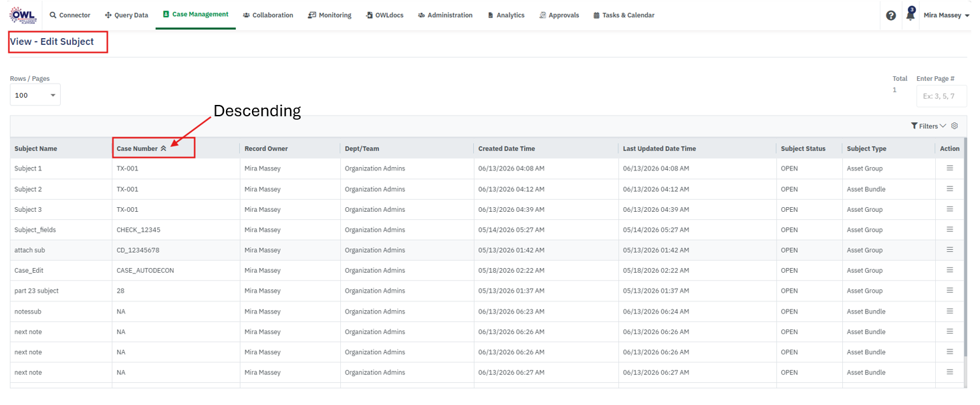Open the Analytics menu
This screenshot has height=405, width=980.
506,15
